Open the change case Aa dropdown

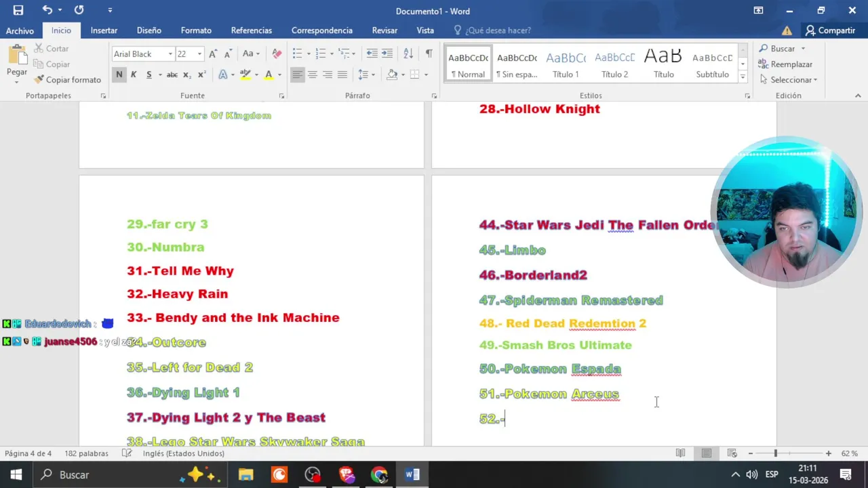(x=250, y=54)
